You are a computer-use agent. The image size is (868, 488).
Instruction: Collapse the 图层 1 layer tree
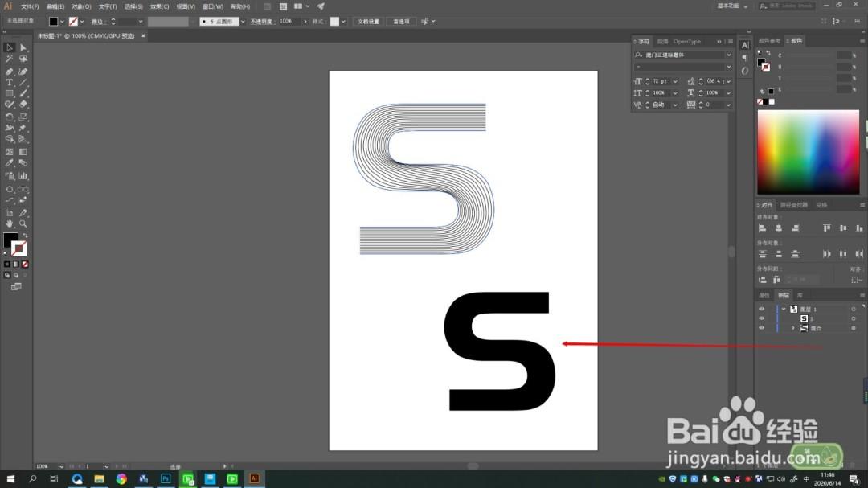pyautogui.click(x=784, y=309)
